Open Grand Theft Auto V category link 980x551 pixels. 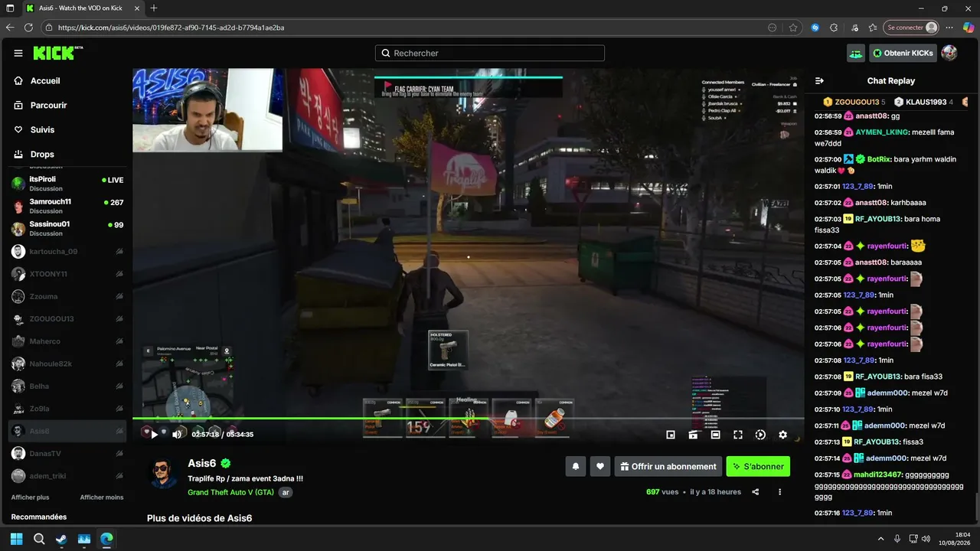tap(230, 492)
